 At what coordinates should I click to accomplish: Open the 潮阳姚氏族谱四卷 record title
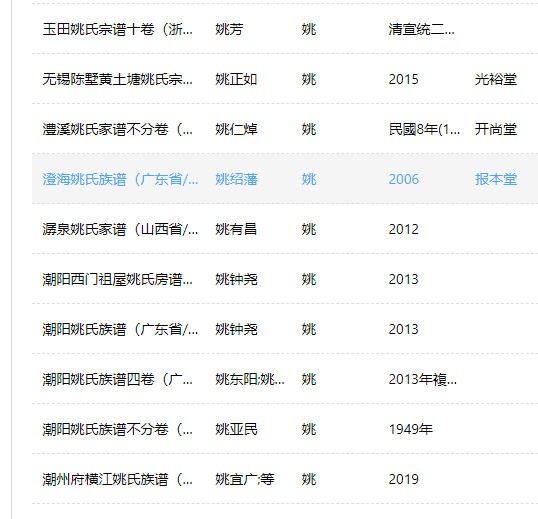tap(117, 380)
